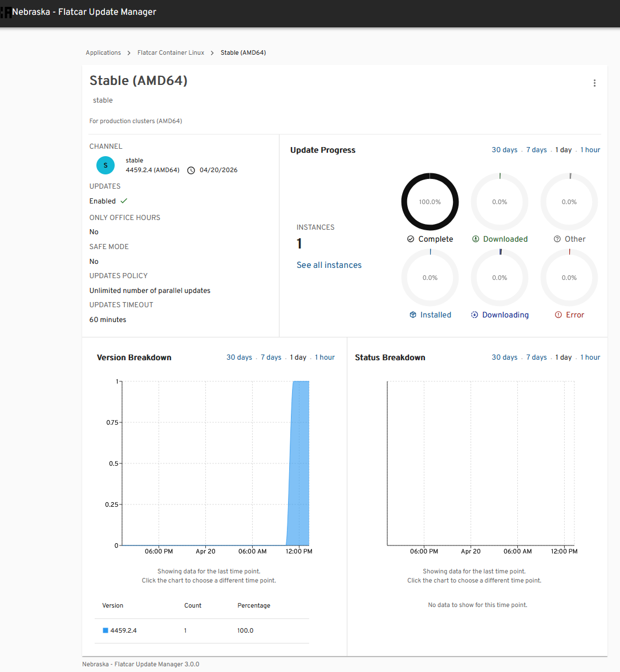Click the Other status question icon

tap(557, 239)
